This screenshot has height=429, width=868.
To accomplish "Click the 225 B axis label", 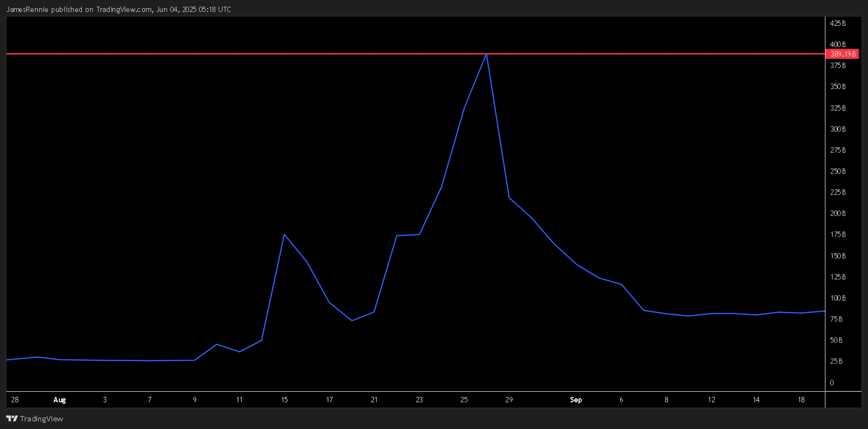I will 838,192.
